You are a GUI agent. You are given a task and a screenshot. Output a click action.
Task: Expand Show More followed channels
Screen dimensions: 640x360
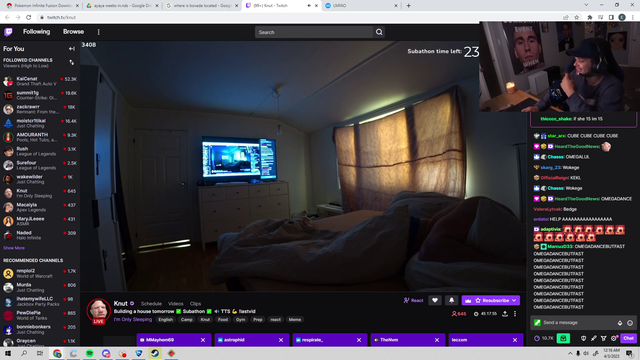14,248
